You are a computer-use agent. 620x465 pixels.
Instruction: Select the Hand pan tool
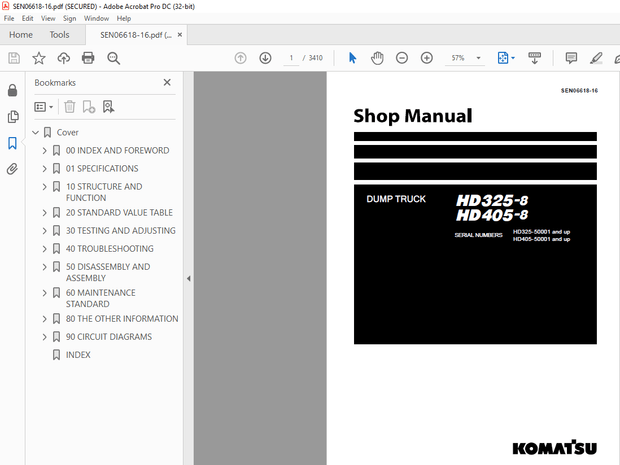377,58
